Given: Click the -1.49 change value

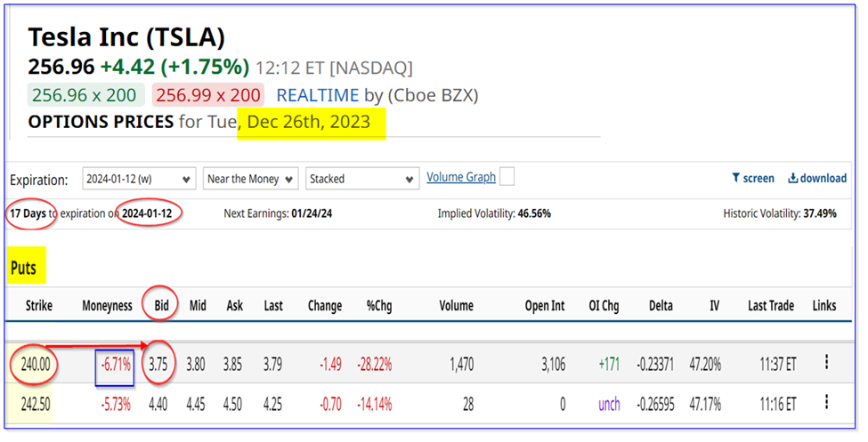Looking at the screenshot, I should tap(330, 365).
